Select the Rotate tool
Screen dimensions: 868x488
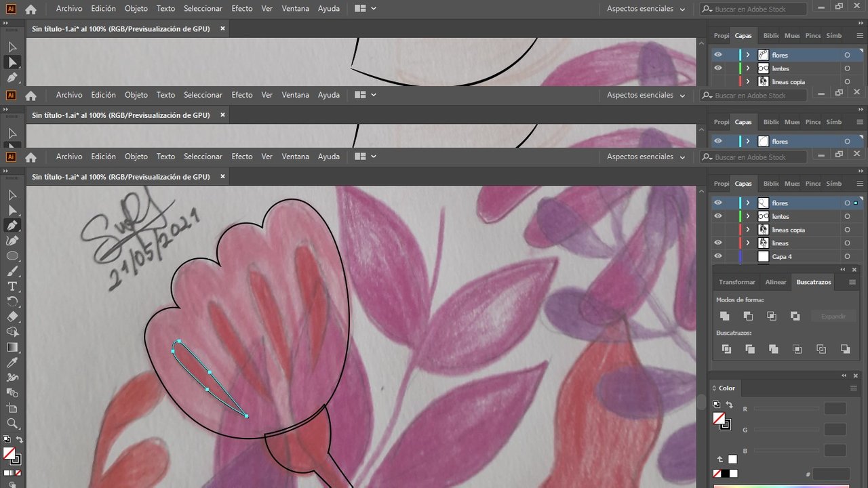click(12, 301)
